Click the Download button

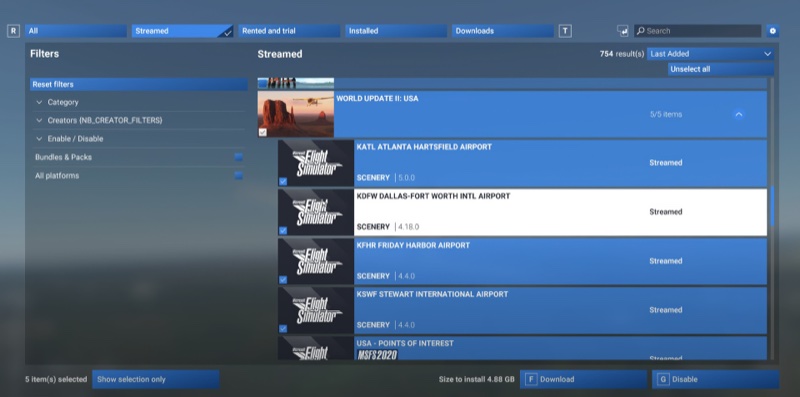tap(583, 380)
